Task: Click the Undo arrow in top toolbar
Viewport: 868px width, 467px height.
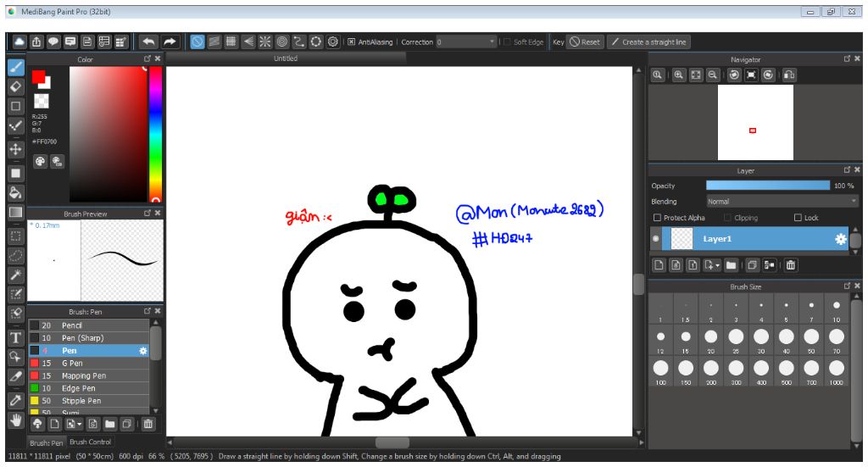Action: coord(148,42)
